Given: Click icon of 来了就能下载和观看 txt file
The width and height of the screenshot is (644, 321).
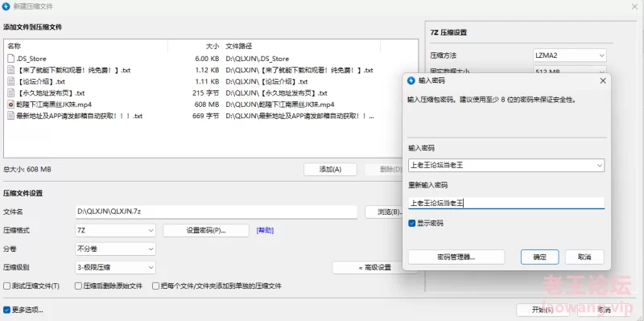Looking at the screenshot, I should click(x=11, y=70).
